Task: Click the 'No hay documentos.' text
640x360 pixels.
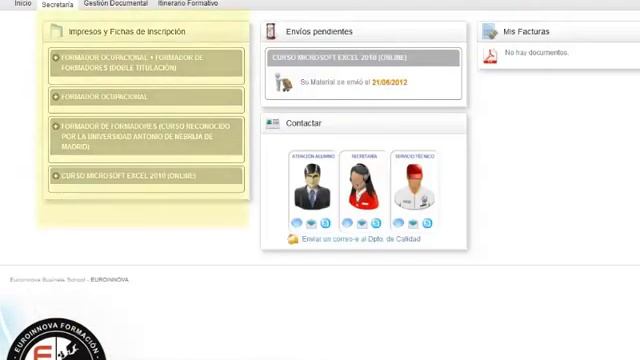Action: click(537, 53)
